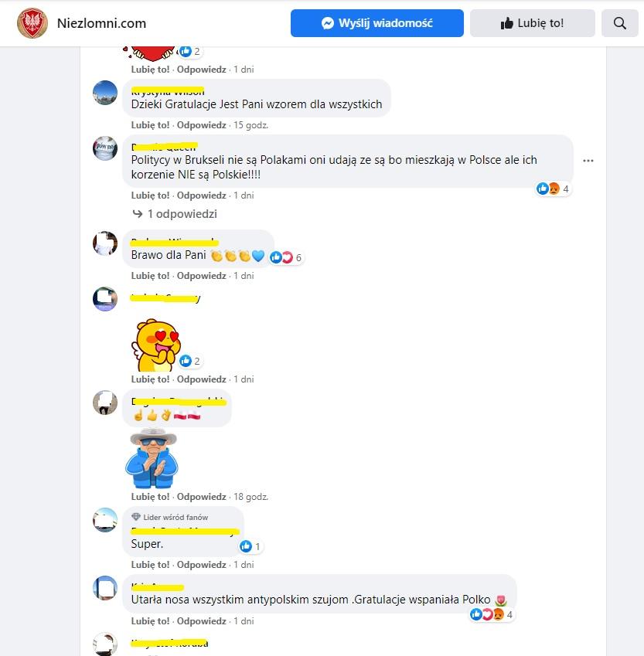Viewport: 644px width, 656px height.
Task: View reactions on the Brukseli politicians comment
Action: [x=553, y=189]
